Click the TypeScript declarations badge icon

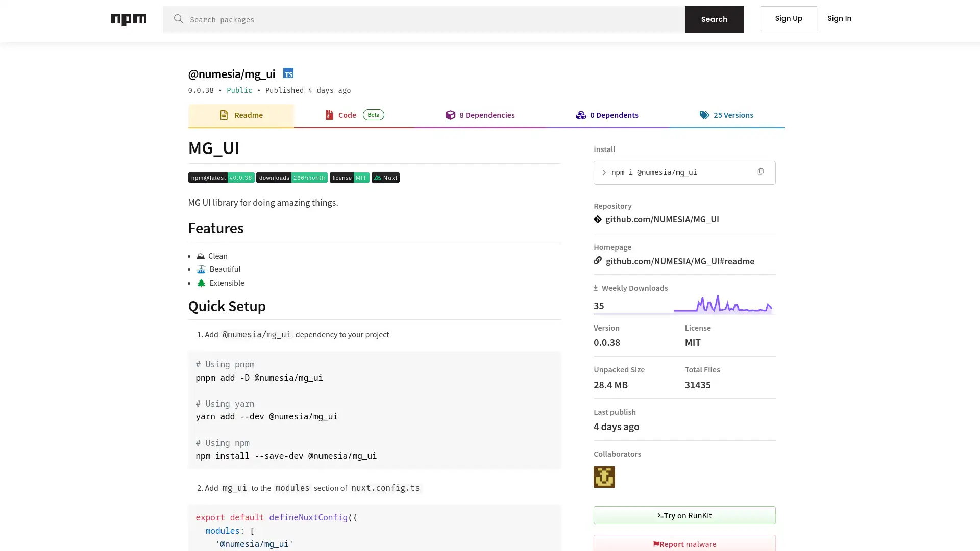[x=288, y=73]
